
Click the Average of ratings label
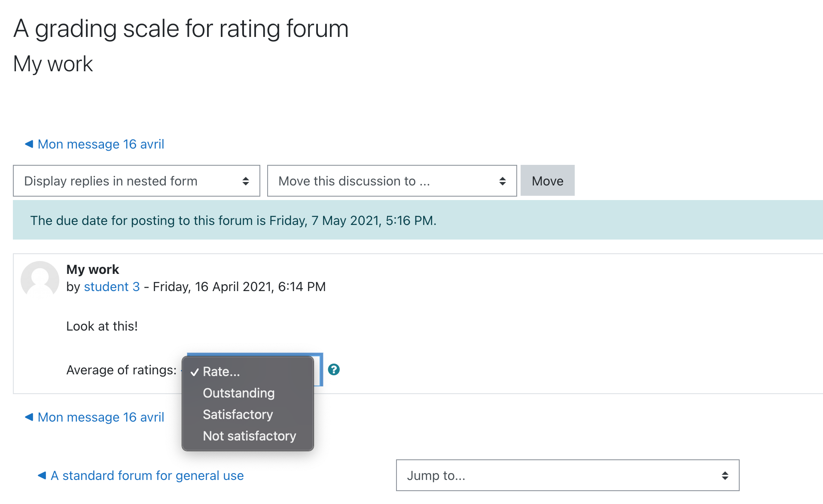coord(121,370)
